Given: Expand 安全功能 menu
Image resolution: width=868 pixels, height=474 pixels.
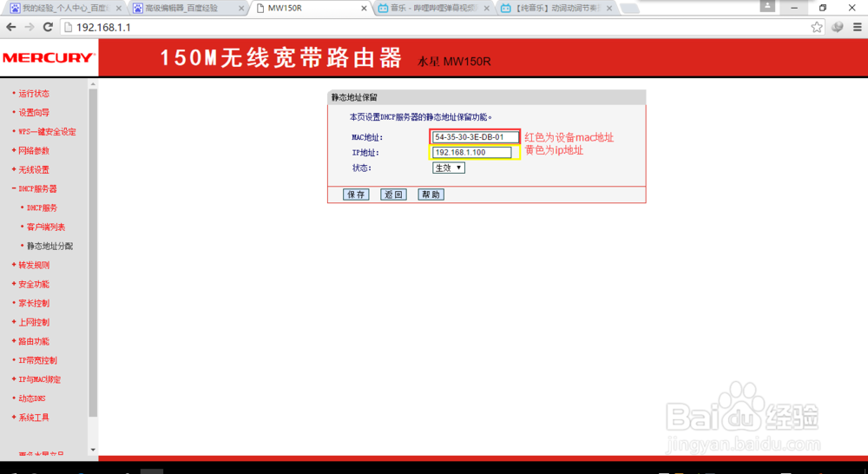Looking at the screenshot, I should click(x=34, y=284).
